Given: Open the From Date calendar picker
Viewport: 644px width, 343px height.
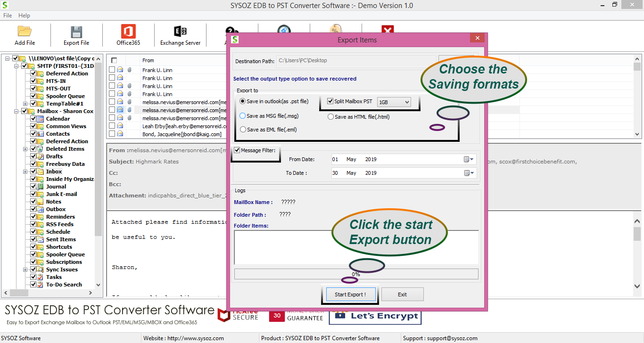Looking at the screenshot, I should [467, 159].
